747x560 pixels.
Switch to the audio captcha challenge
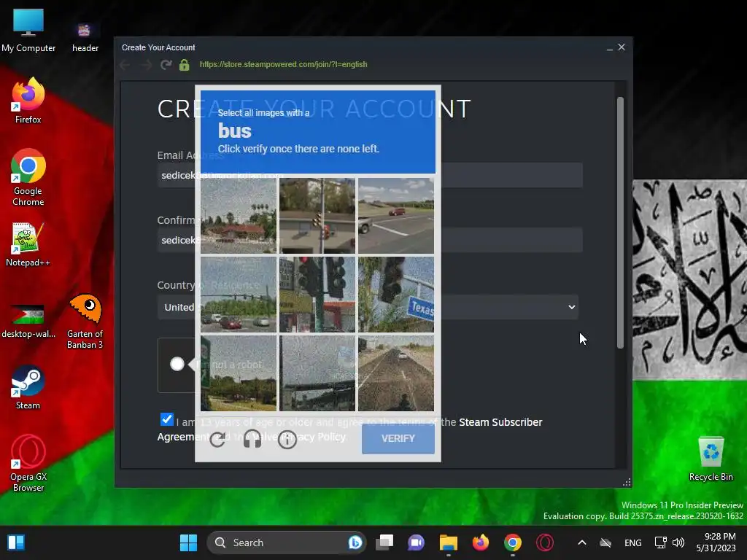coord(252,439)
